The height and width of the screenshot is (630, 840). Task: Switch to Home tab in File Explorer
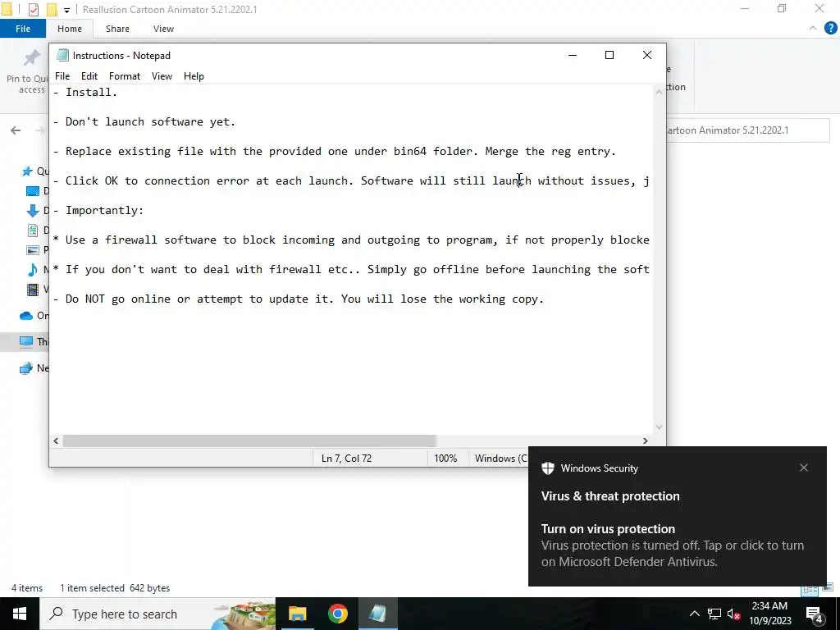click(x=70, y=29)
